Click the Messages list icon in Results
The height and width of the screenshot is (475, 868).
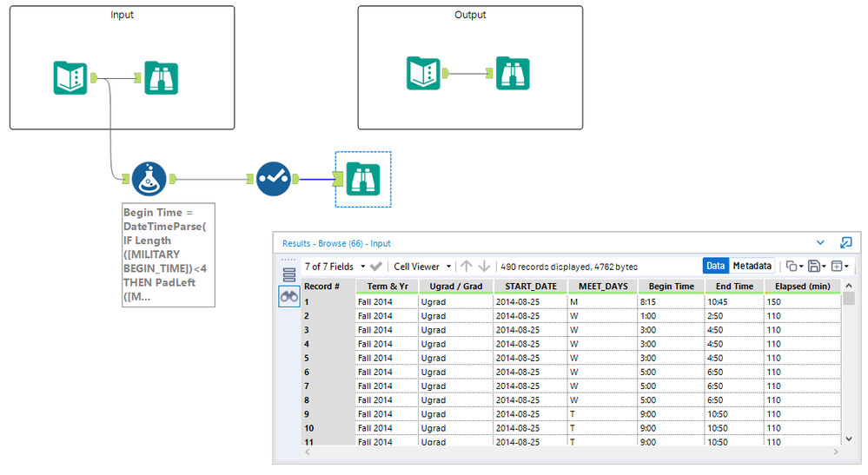pos(289,274)
